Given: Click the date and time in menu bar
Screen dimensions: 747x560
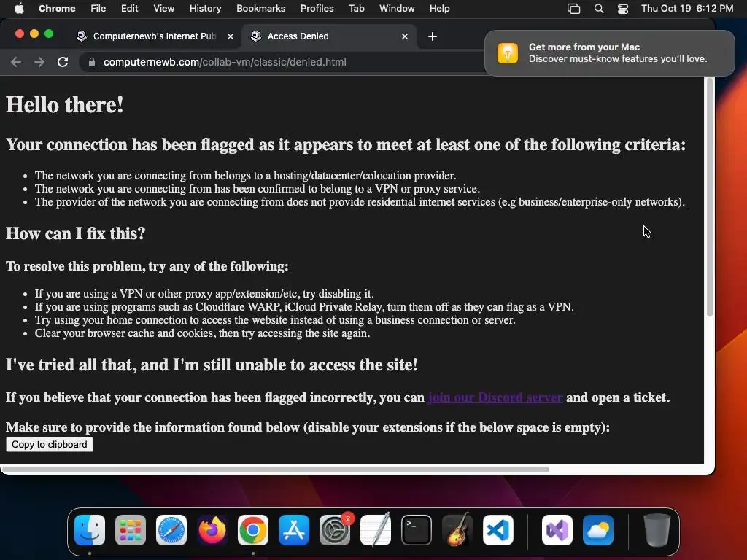Looking at the screenshot, I should (687, 8).
